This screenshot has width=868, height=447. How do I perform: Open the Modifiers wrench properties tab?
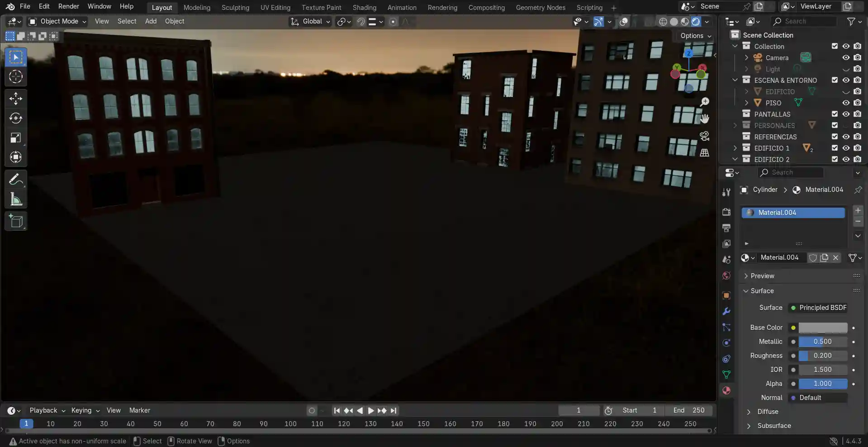[726, 311]
